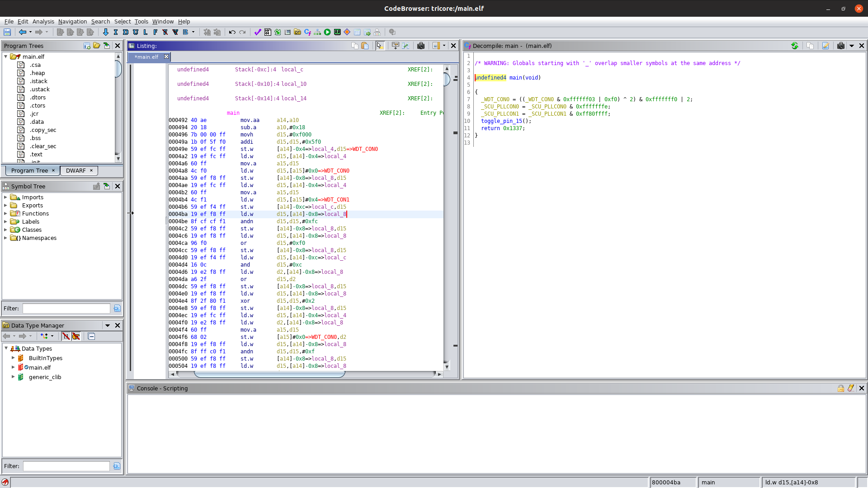The width and height of the screenshot is (868, 488).
Task: Close the Symbol Tree panel
Action: coord(118,186)
